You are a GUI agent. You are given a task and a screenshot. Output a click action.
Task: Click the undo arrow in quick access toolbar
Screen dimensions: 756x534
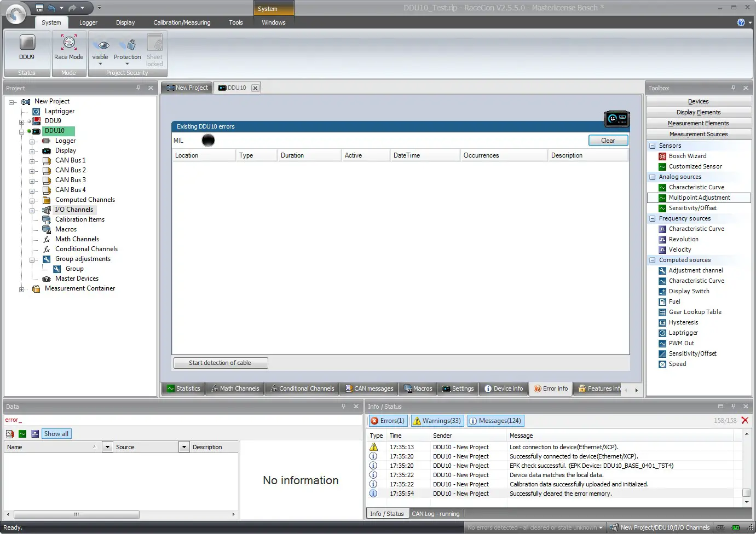[51, 8]
